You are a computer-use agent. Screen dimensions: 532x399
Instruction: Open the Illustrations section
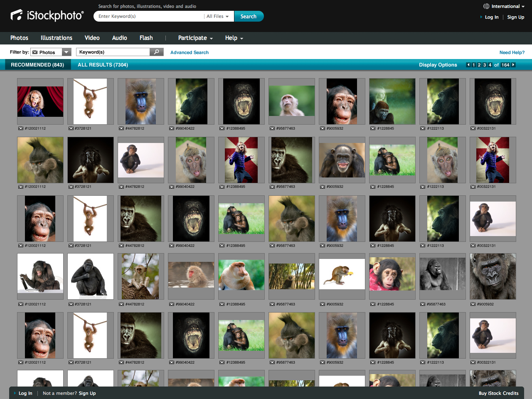pyautogui.click(x=57, y=38)
